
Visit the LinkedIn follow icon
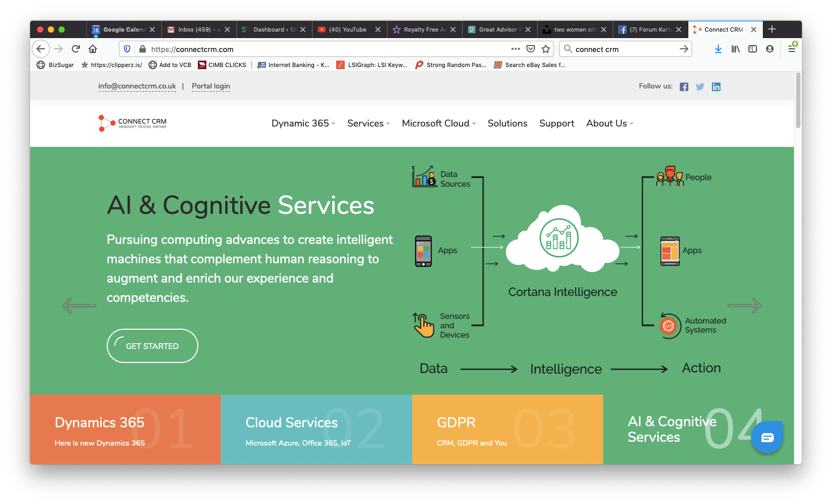click(x=716, y=87)
